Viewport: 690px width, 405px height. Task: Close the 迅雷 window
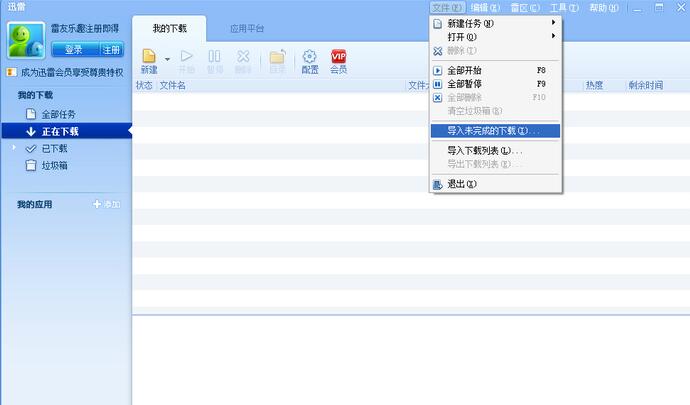(681, 7)
